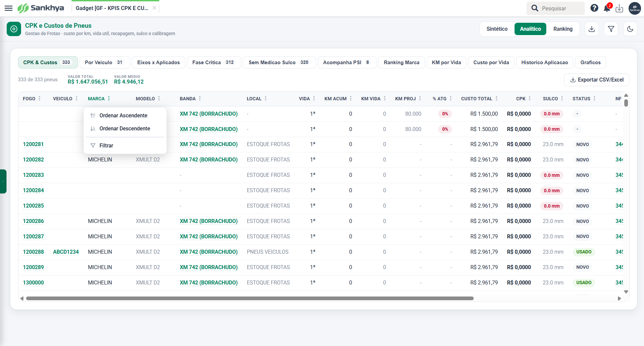Click the horizontal table scrollbar
The width and height of the screenshot is (644, 346).
tap(250, 299)
